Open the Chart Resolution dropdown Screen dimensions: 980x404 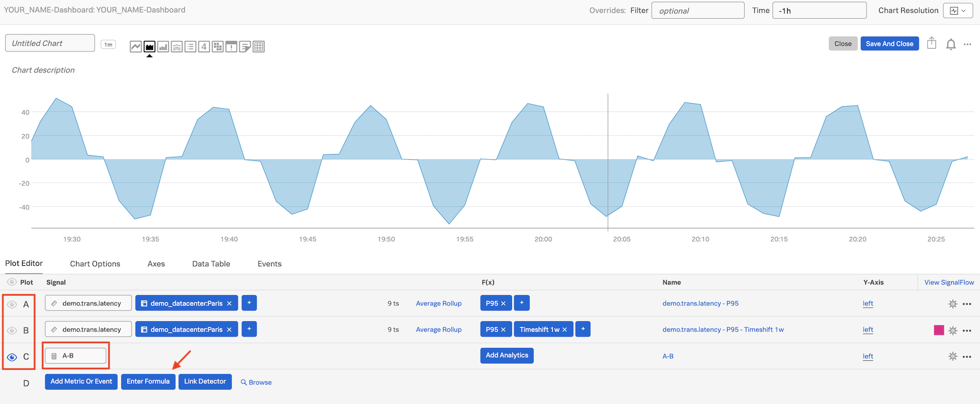coord(958,10)
